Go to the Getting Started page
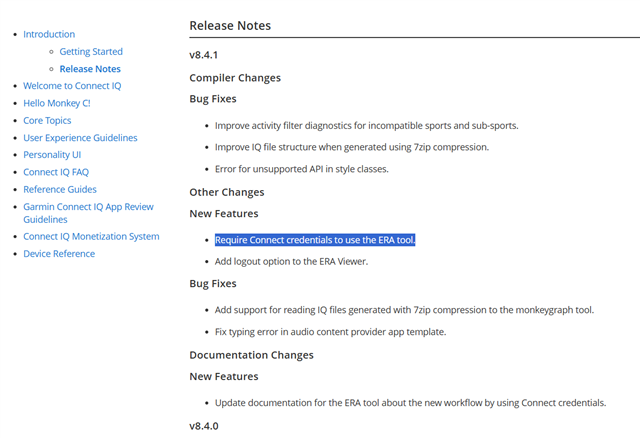This screenshot has width=640, height=438. pos(91,52)
